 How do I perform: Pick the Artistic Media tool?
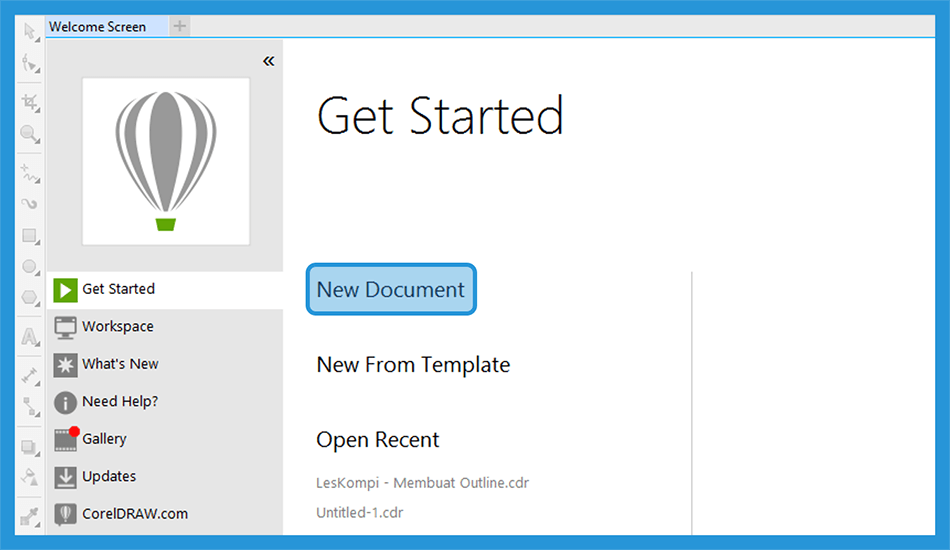[x=29, y=204]
